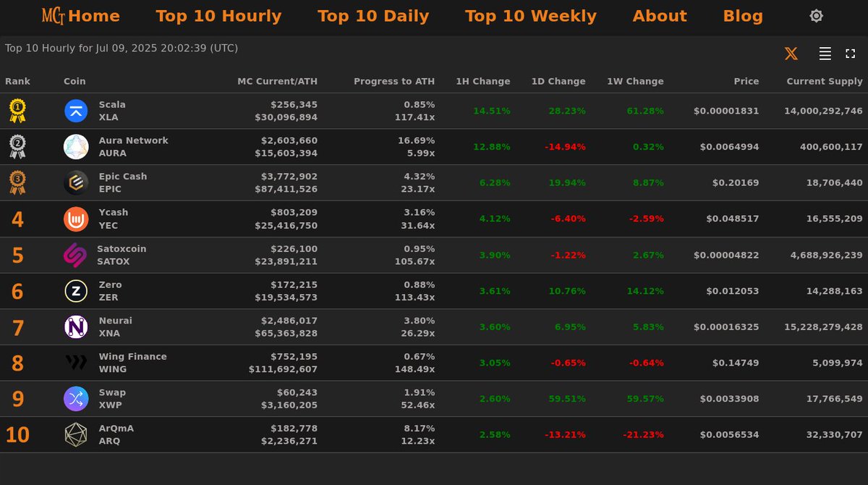Sort by the Coin column header
This screenshot has width=868, height=485.
point(75,82)
